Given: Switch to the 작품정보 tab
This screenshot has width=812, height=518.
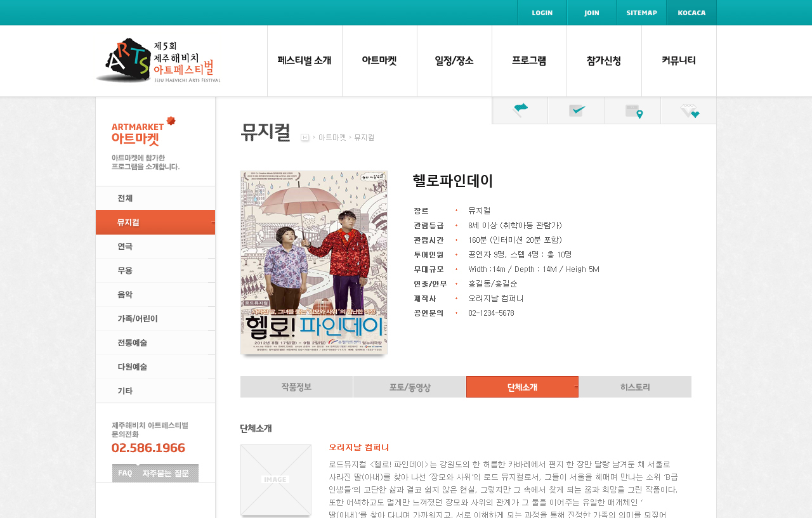Looking at the screenshot, I should (296, 387).
